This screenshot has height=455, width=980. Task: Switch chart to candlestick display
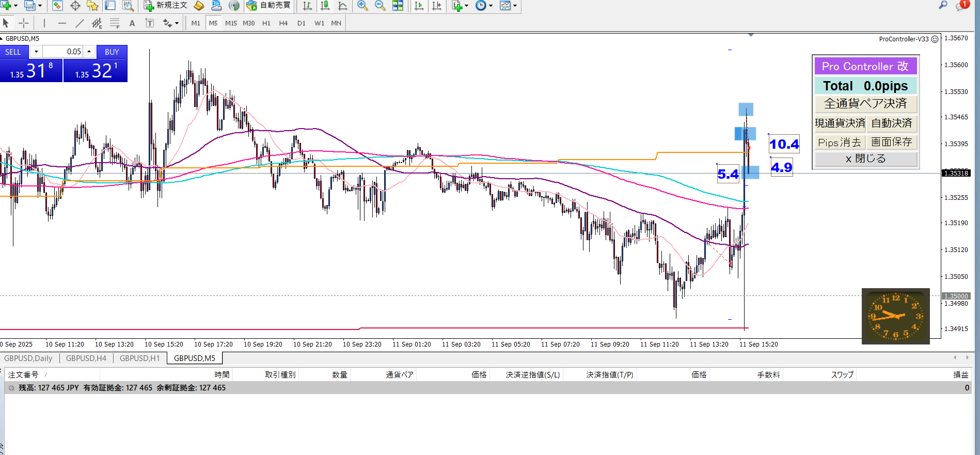pyautogui.click(x=325, y=6)
